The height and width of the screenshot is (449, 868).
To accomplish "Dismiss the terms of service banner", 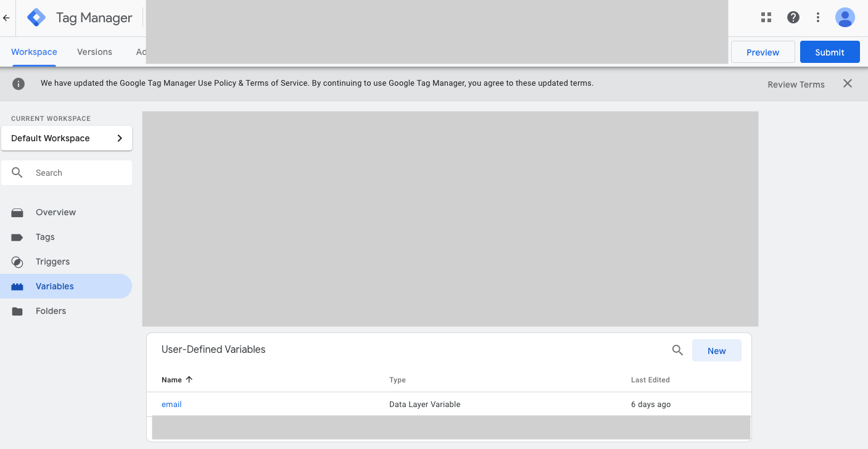I will (x=848, y=84).
